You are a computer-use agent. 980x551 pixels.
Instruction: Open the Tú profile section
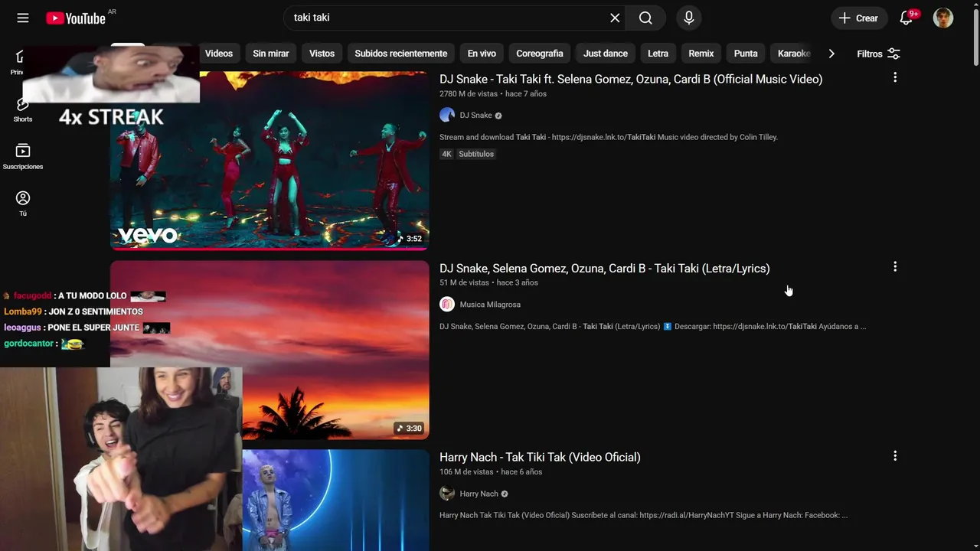tap(23, 204)
